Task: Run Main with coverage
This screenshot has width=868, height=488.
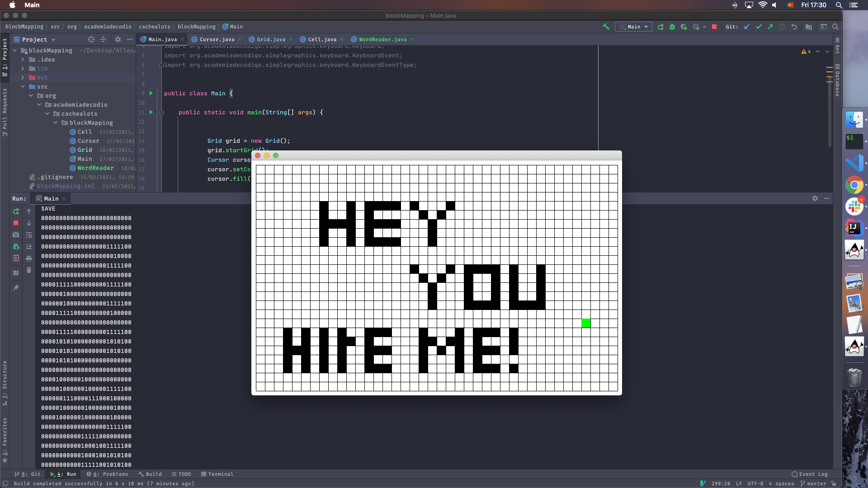Action: [684, 27]
